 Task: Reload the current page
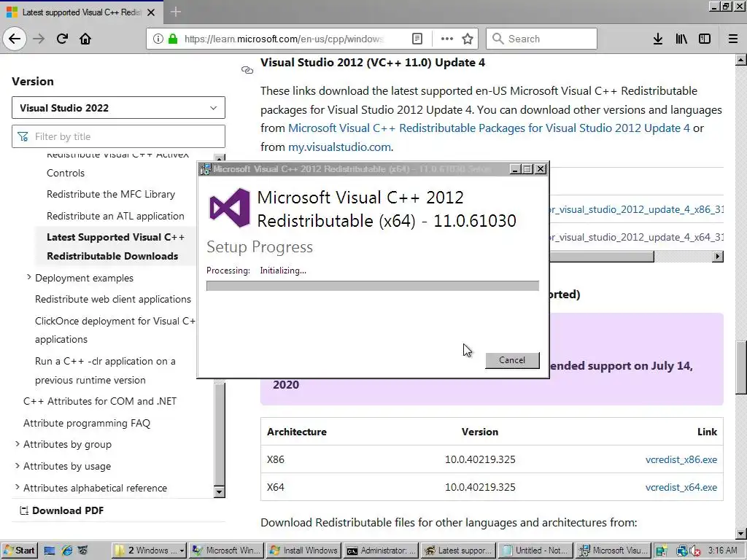point(62,39)
